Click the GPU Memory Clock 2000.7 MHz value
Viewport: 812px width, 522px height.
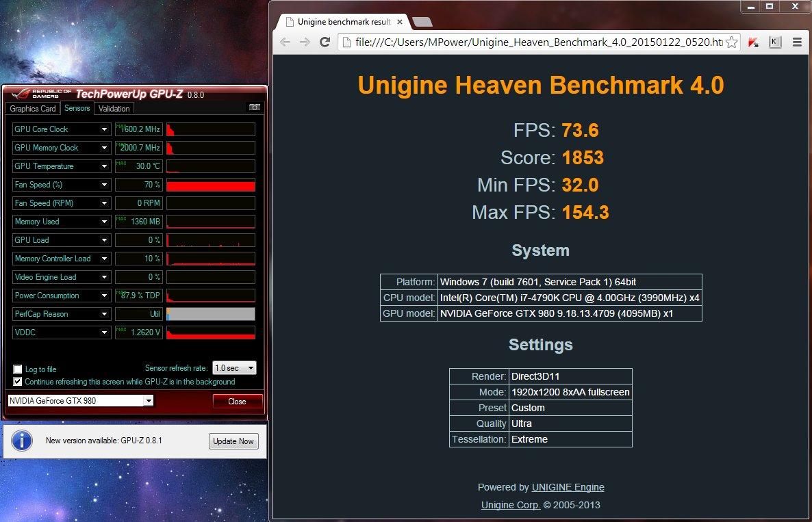(x=139, y=148)
